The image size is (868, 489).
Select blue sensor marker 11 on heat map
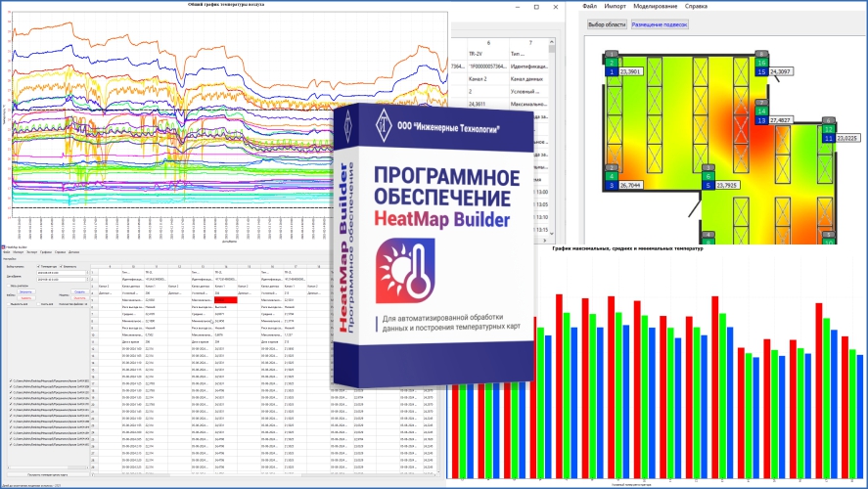click(x=828, y=138)
